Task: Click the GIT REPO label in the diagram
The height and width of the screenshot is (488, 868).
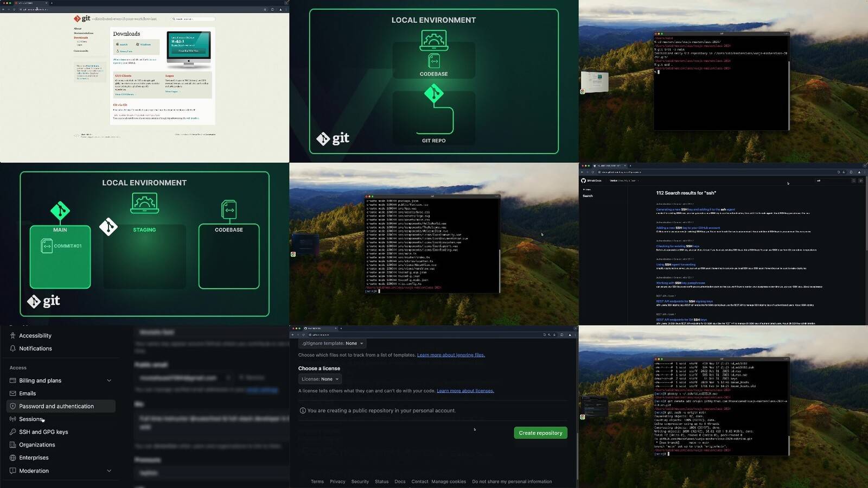Action: coord(433,141)
